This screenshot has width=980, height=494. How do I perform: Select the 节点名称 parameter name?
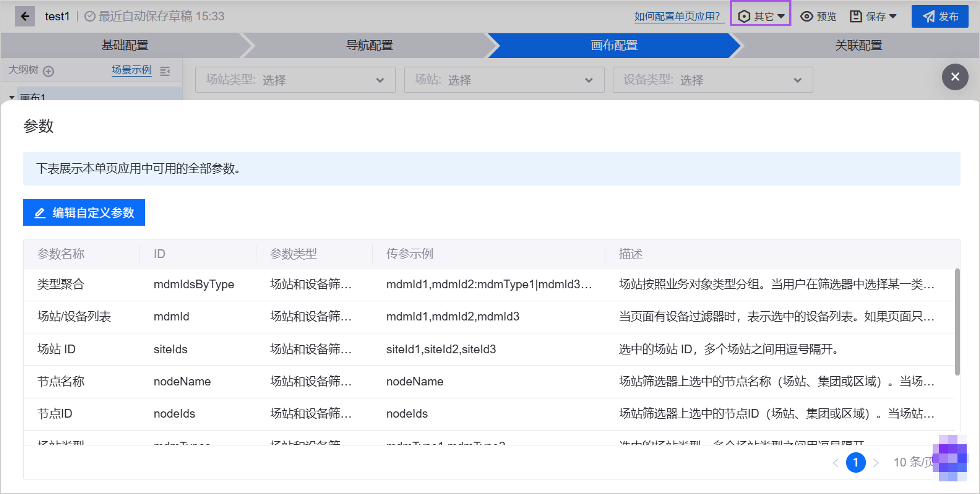61,382
